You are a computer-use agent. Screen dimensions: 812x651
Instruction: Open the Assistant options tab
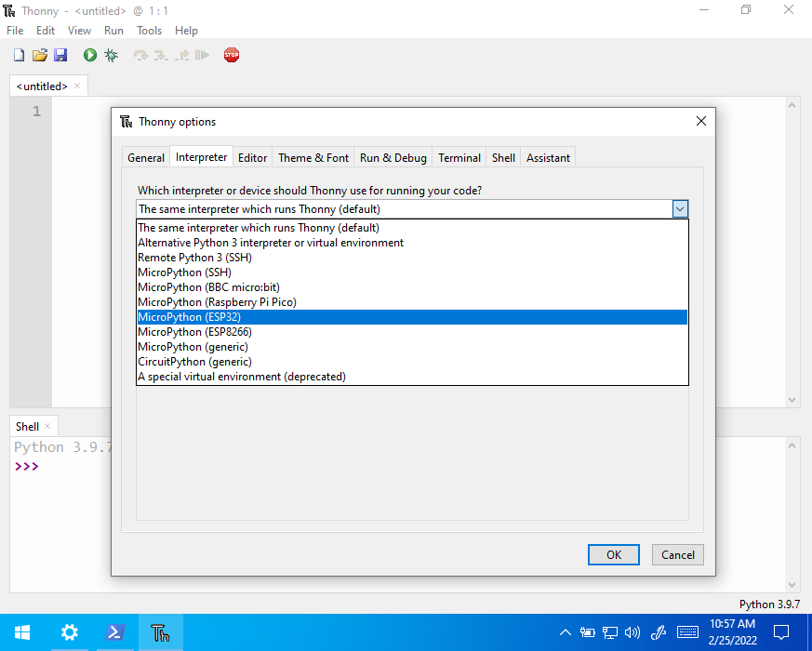coord(548,157)
